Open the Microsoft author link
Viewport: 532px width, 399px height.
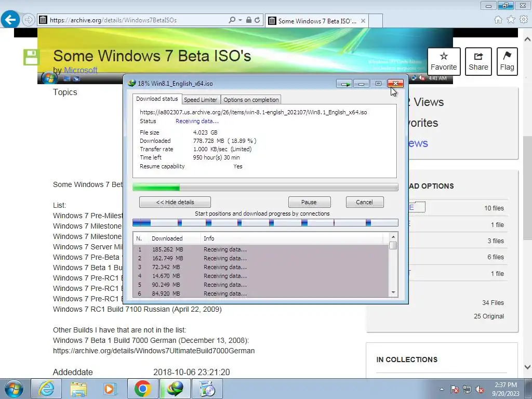pyautogui.click(x=81, y=70)
